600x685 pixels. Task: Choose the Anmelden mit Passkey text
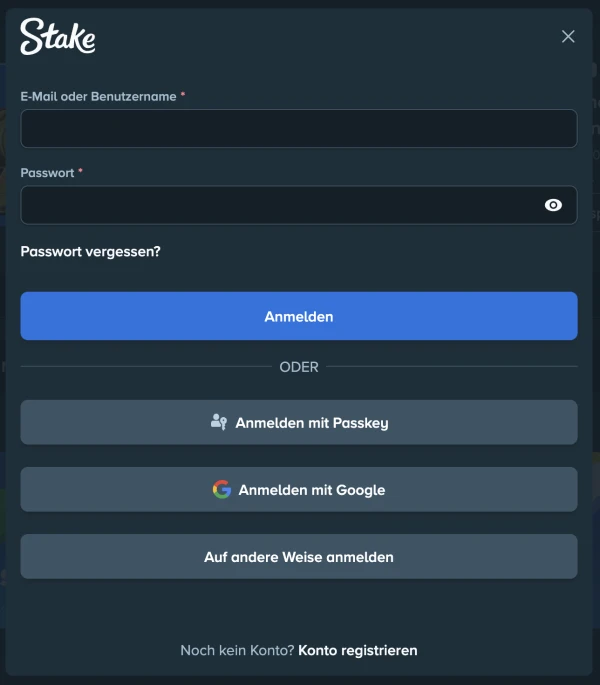tap(311, 423)
